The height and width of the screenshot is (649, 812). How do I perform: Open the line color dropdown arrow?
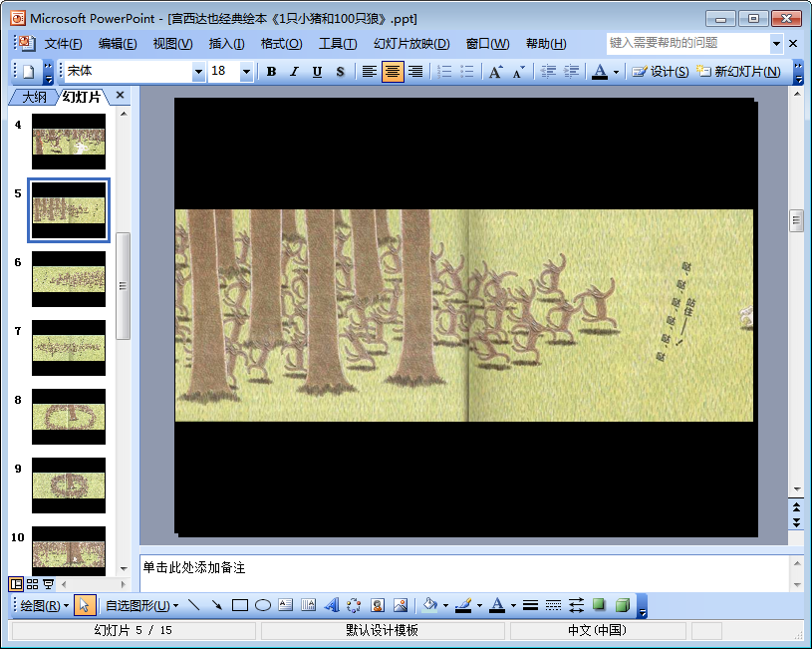pos(479,605)
